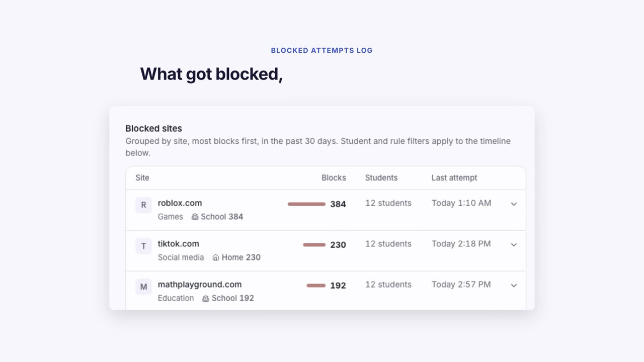Click the What got blocked headline
This screenshot has width=644, height=362.
point(211,74)
